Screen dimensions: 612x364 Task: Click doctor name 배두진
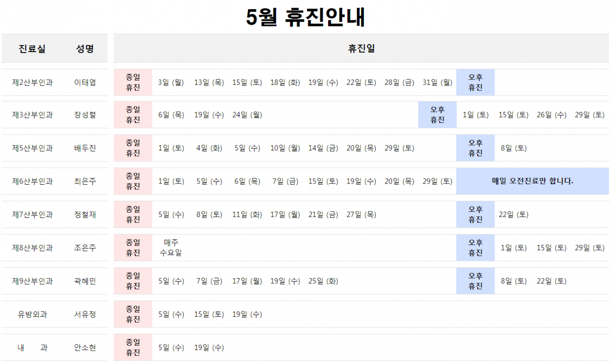[x=85, y=148]
